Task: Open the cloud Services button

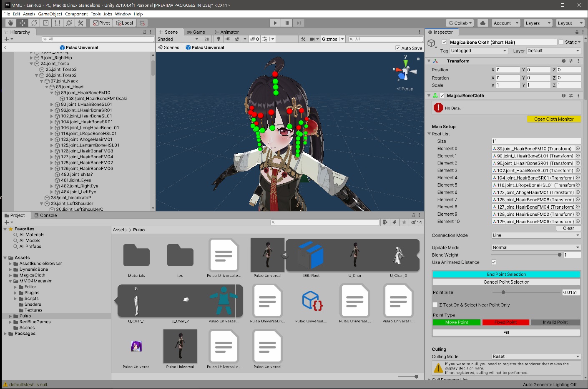Action: [x=482, y=23]
